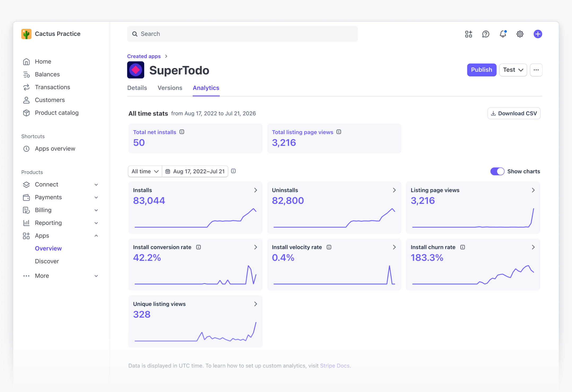This screenshot has height=392, width=572.
Task: Open the Install churn rate card arrow
Action: point(533,247)
